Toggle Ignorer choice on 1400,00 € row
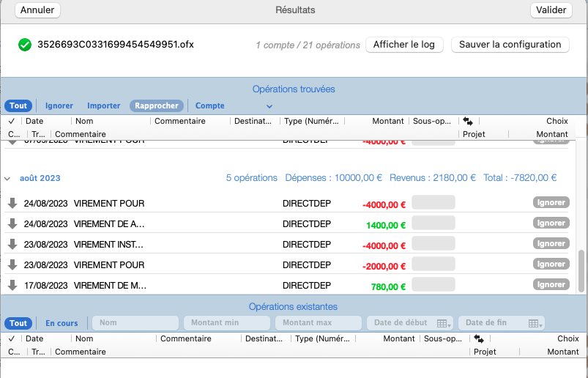 pos(551,223)
